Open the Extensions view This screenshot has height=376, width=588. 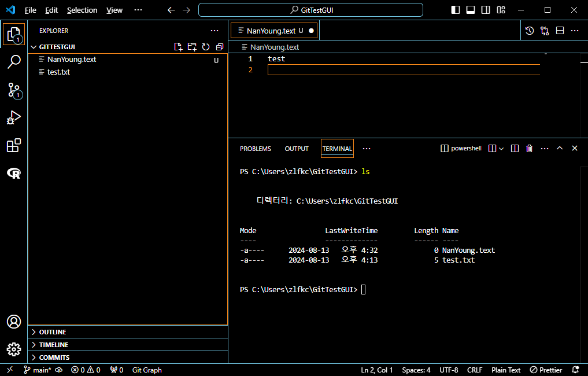click(14, 145)
